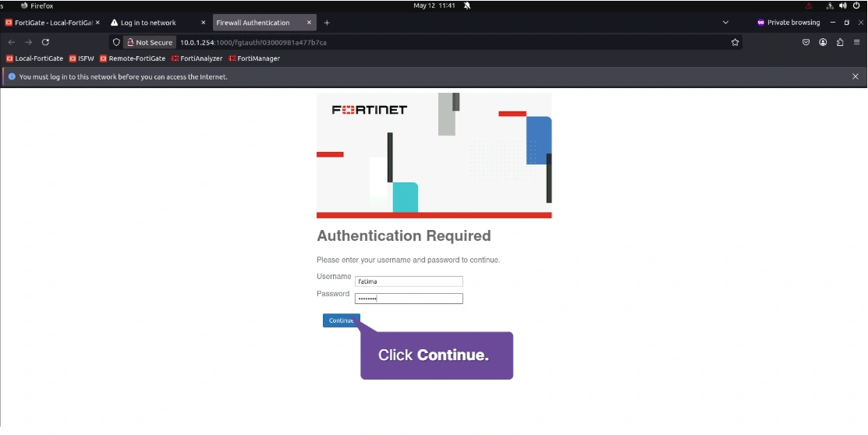Close the FortiGate - Local-FortiGate tab
868x435 pixels.
97,23
